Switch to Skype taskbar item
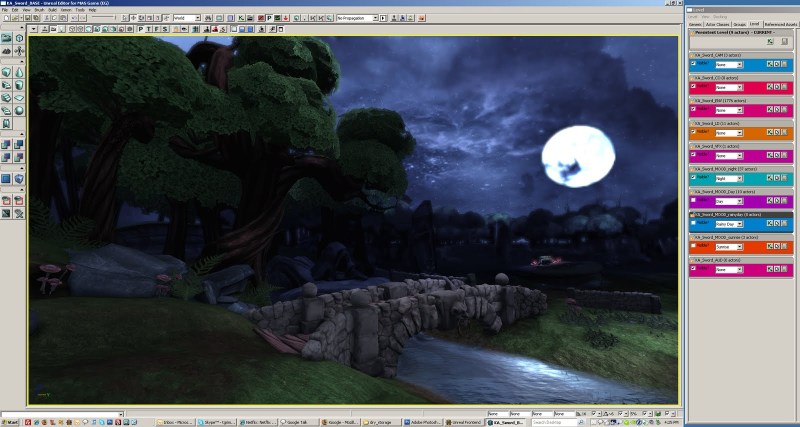 217,422
